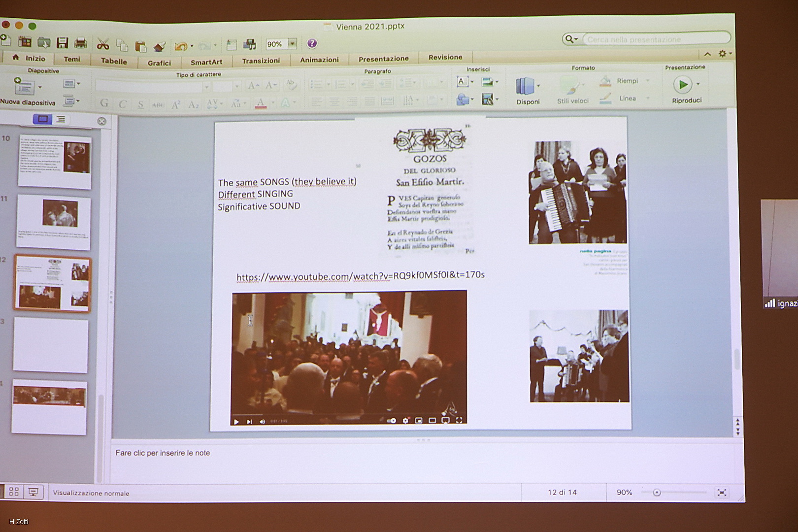Viewport: 798px width, 532px height.
Task: Click the Print icon in toolbar
Action: (80, 43)
